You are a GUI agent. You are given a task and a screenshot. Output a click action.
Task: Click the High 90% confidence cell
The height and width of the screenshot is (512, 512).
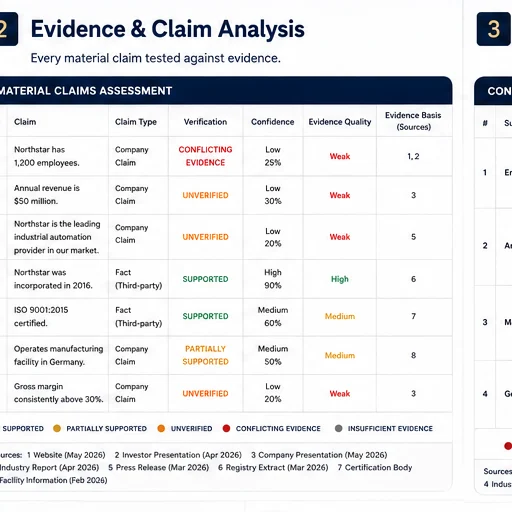click(x=273, y=279)
